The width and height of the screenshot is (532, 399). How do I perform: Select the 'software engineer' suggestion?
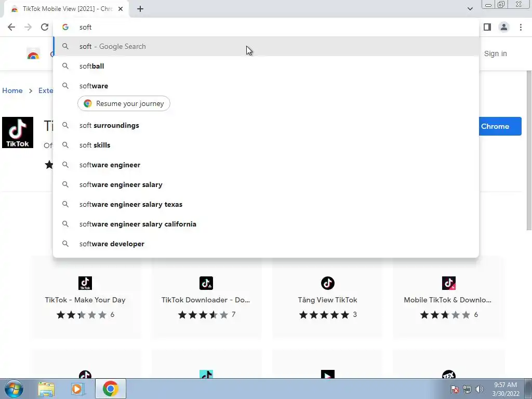(266, 165)
